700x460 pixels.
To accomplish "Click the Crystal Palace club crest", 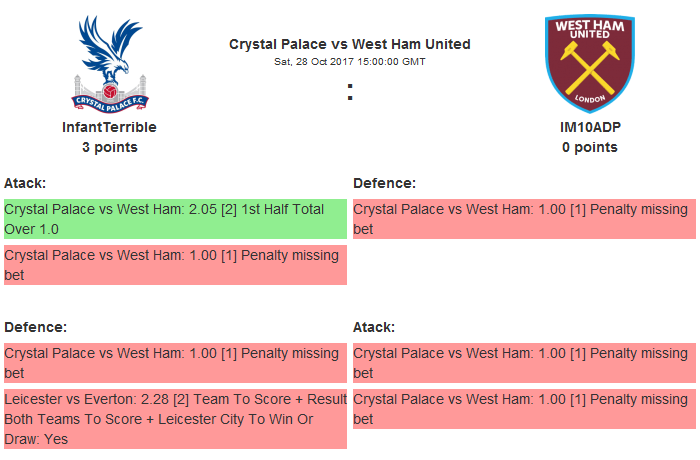I will coord(110,62).
